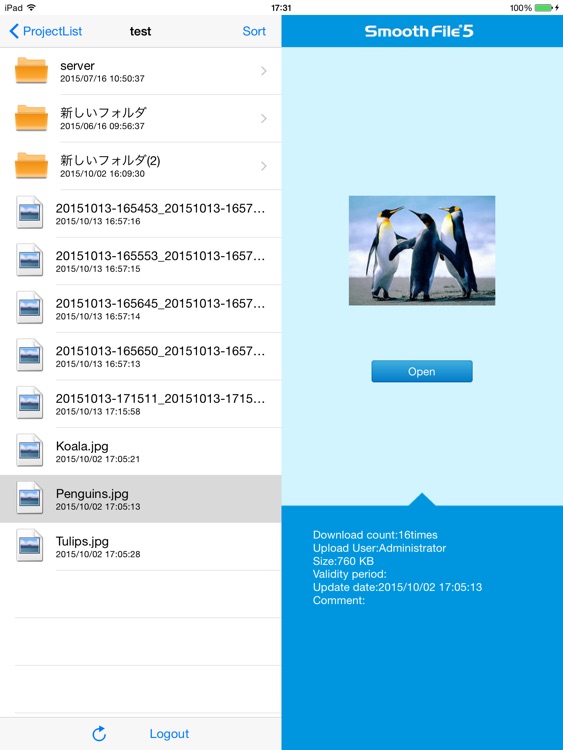
Task: Expand the 新しいフォルダ(2) row chevron
Action: (x=264, y=166)
